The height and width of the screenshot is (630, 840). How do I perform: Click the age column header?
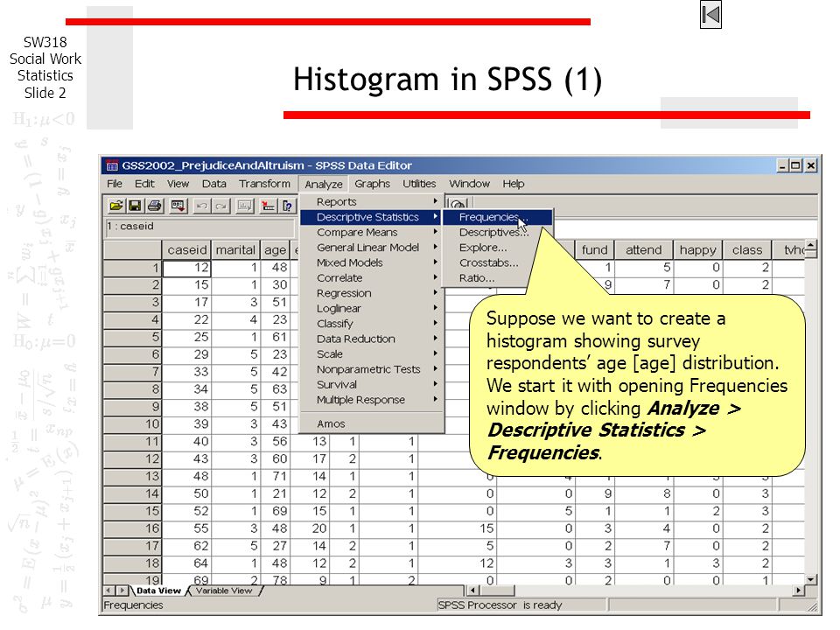(x=275, y=249)
